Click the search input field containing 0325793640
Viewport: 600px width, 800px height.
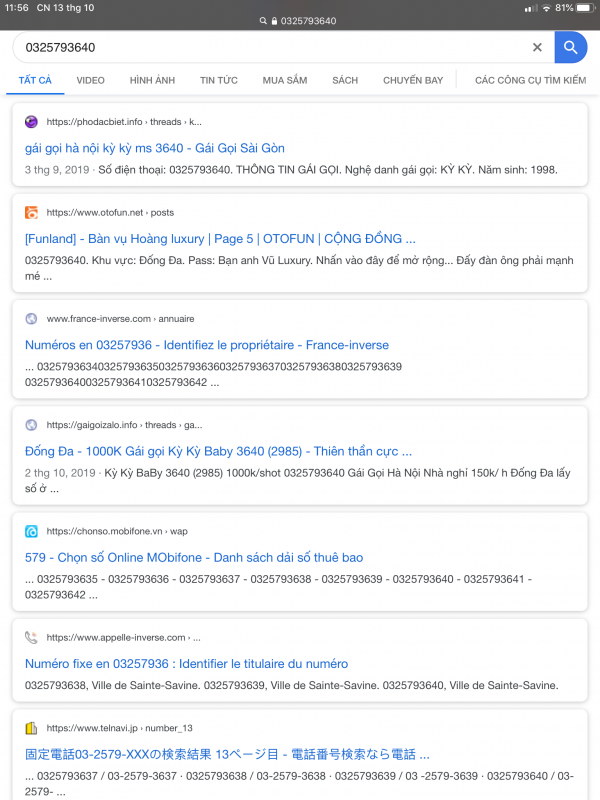(x=270, y=47)
